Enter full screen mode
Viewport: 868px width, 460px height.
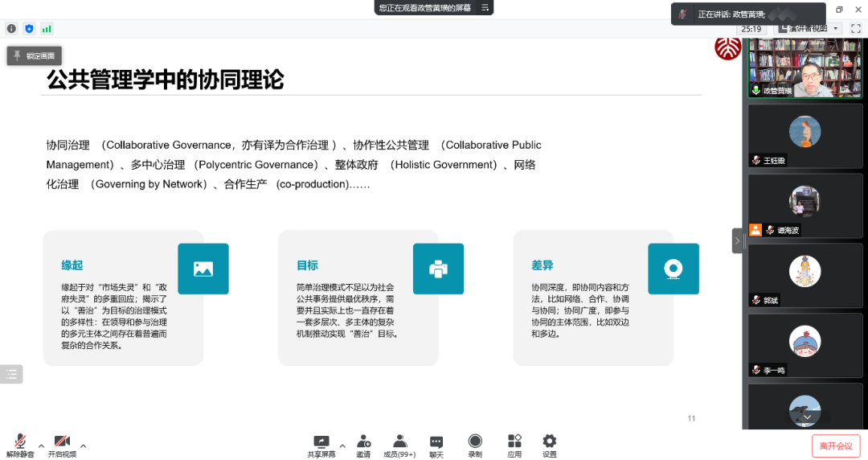[x=855, y=28]
